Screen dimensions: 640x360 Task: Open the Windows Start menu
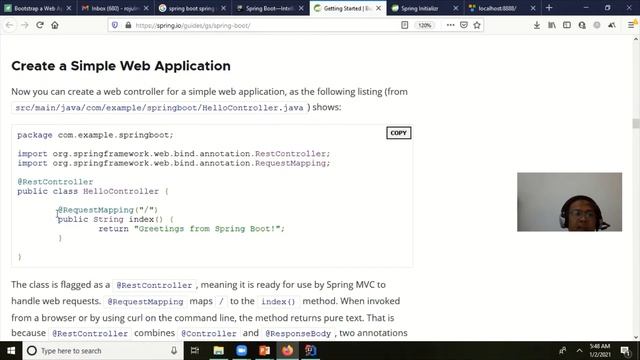[11, 351]
